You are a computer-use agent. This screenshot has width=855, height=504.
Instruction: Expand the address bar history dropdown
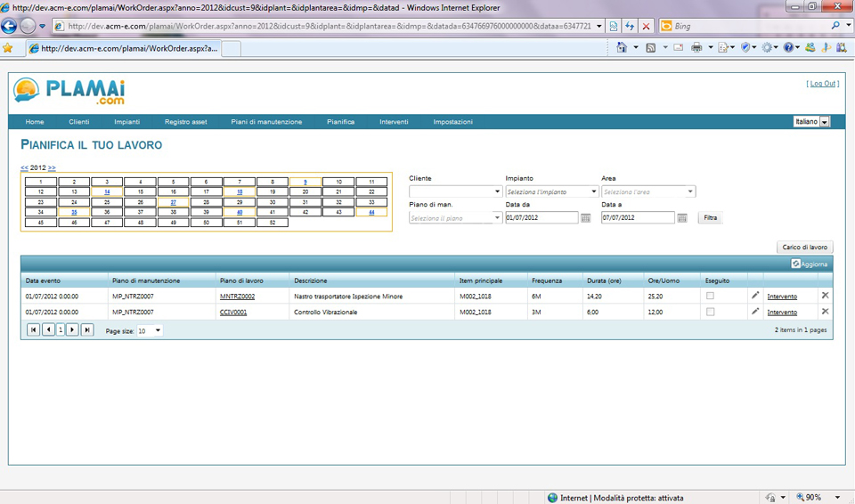(599, 26)
